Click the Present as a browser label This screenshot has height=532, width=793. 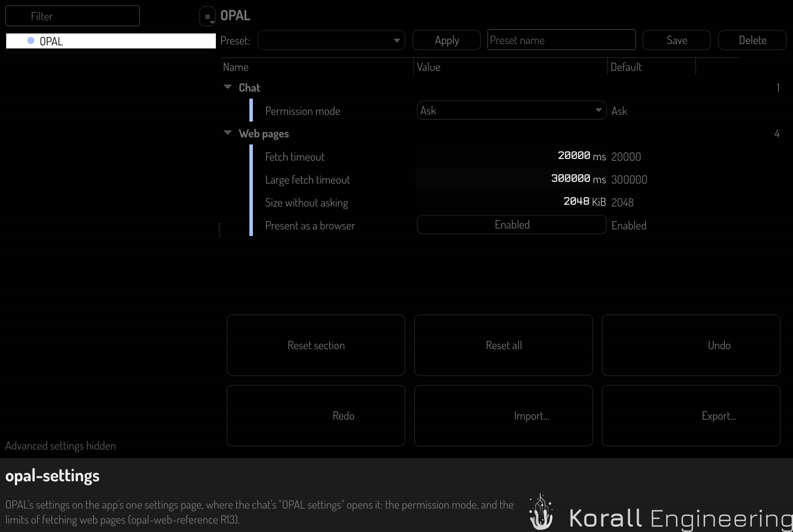click(310, 225)
